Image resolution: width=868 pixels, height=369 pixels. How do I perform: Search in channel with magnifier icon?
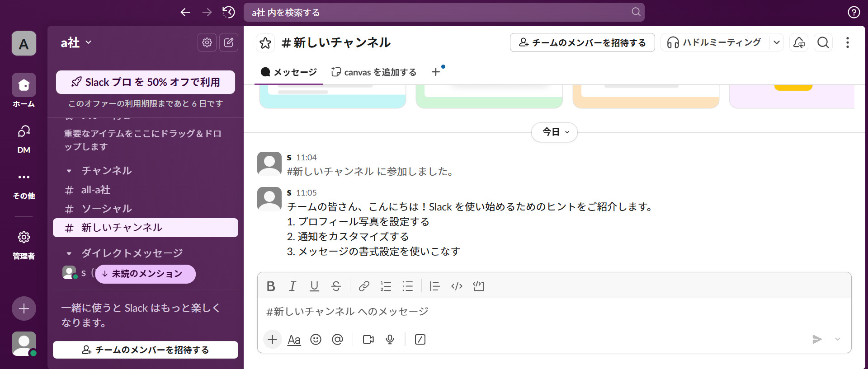pos(823,42)
